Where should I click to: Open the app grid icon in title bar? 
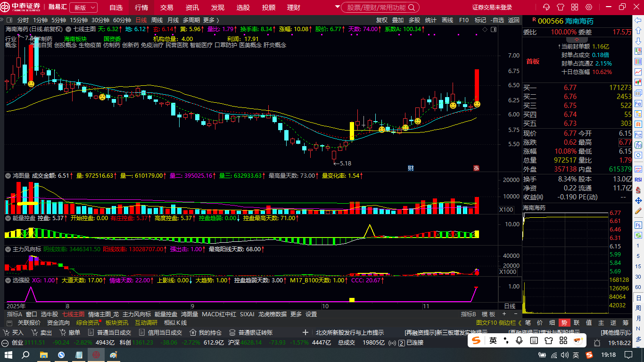pyautogui.click(x=574, y=7)
